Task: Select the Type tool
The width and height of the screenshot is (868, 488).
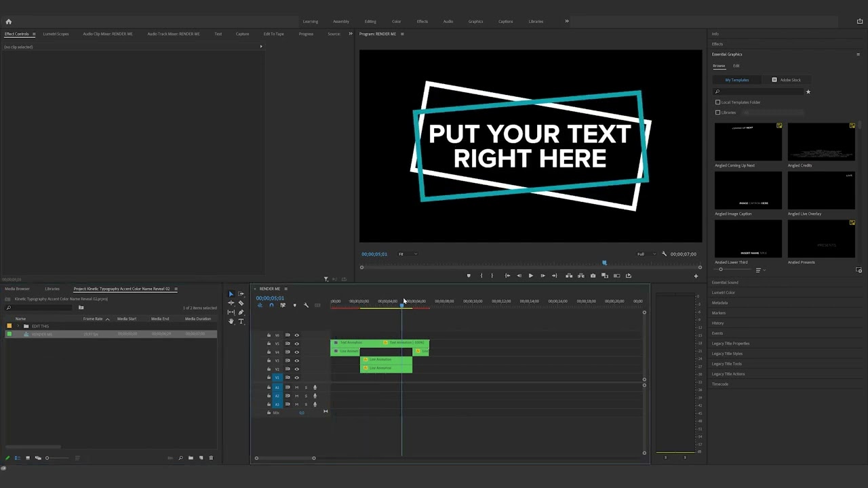Action: 241,321
